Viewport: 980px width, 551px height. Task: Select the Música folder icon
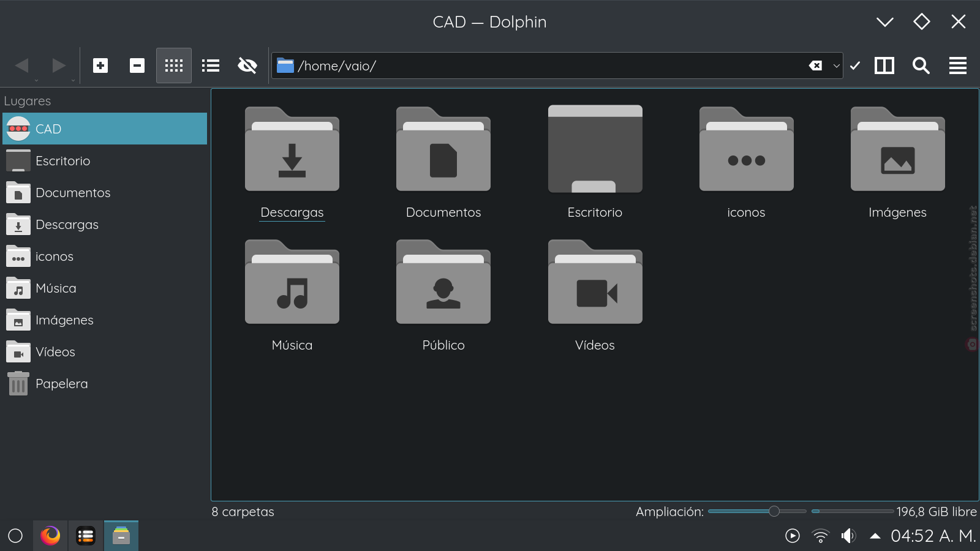pos(292,282)
